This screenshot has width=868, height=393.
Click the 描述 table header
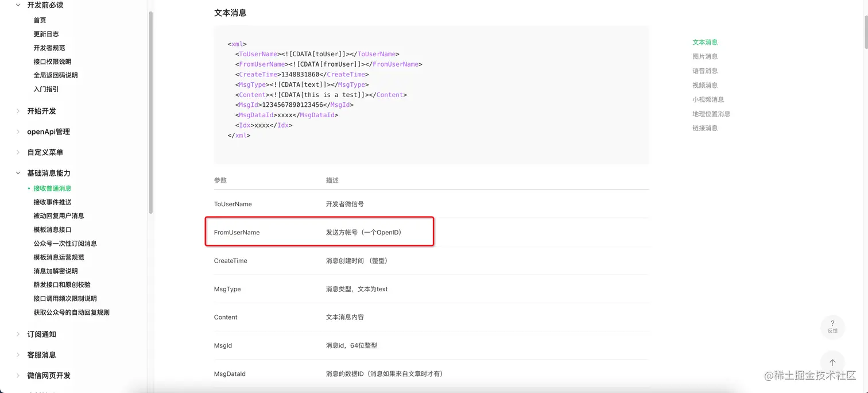(x=332, y=180)
